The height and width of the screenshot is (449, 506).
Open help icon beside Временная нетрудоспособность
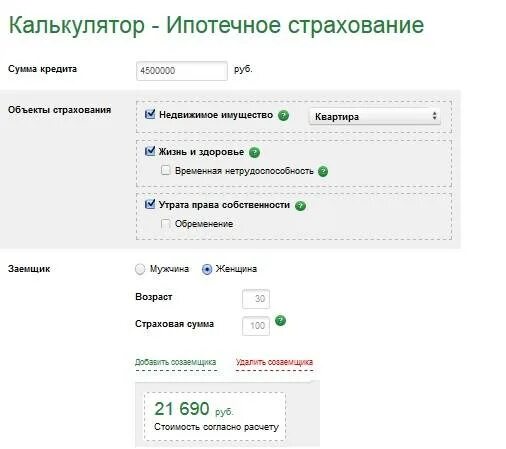(x=323, y=172)
